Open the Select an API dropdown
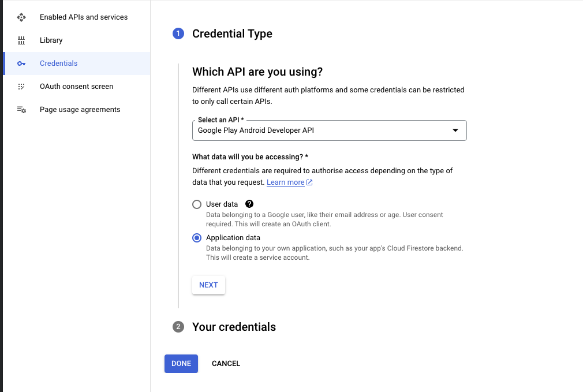This screenshot has width=583, height=392. point(330,130)
